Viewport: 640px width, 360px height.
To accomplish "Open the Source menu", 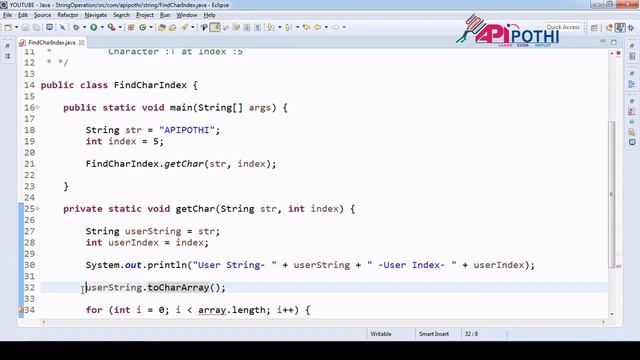I will coord(42,15).
